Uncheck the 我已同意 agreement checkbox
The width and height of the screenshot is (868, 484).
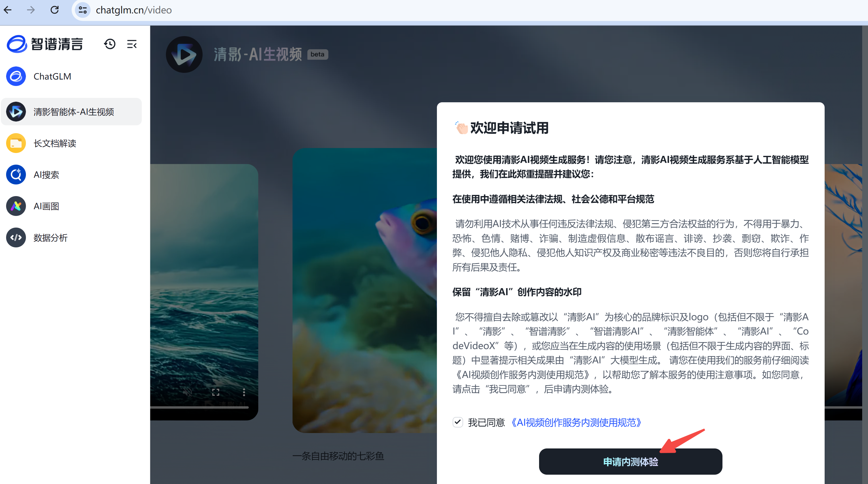458,422
